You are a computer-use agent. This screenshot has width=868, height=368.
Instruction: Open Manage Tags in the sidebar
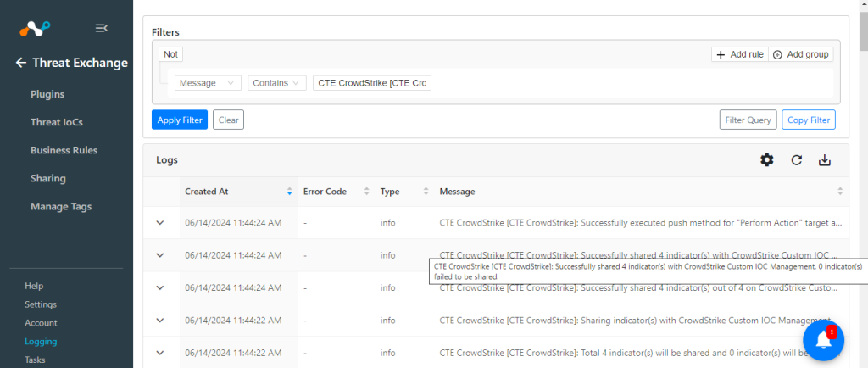(61, 206)
